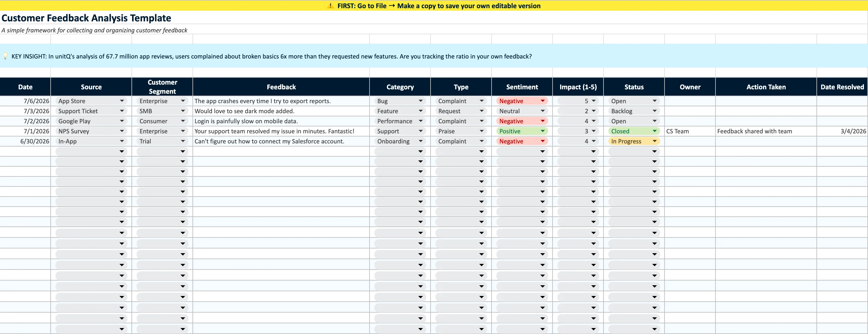
Task: Select the Sentiment column header
Action: click(522, 87)
